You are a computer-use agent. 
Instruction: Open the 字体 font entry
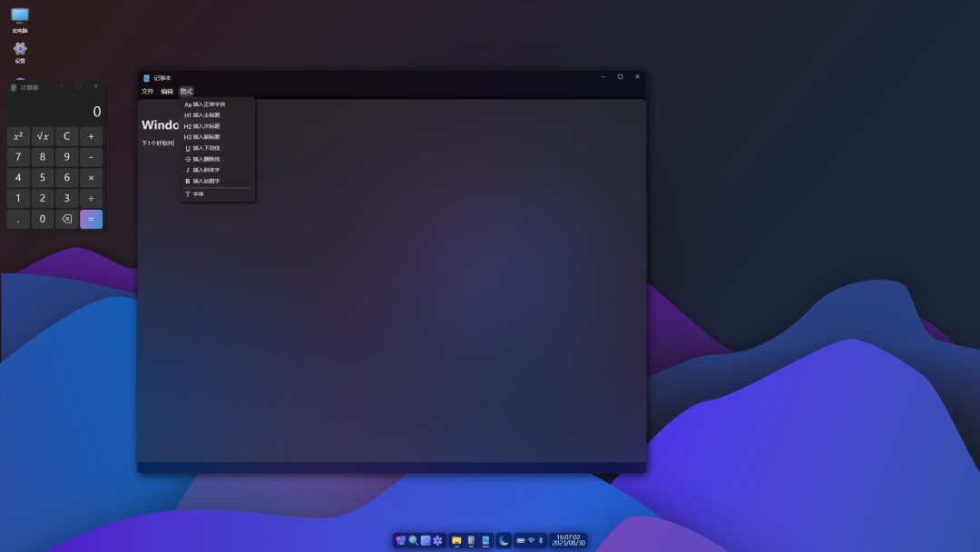(217, 193)
